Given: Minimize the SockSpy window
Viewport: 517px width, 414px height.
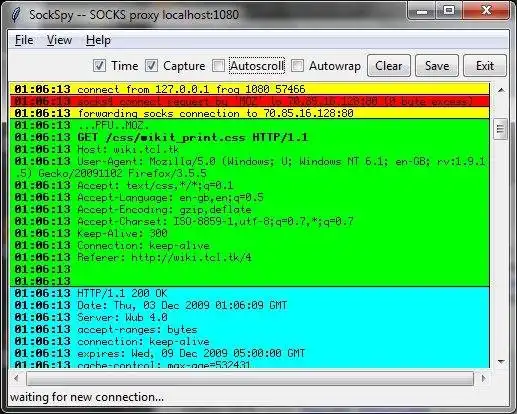Looking at the screenshot, I should pos(422,12).
